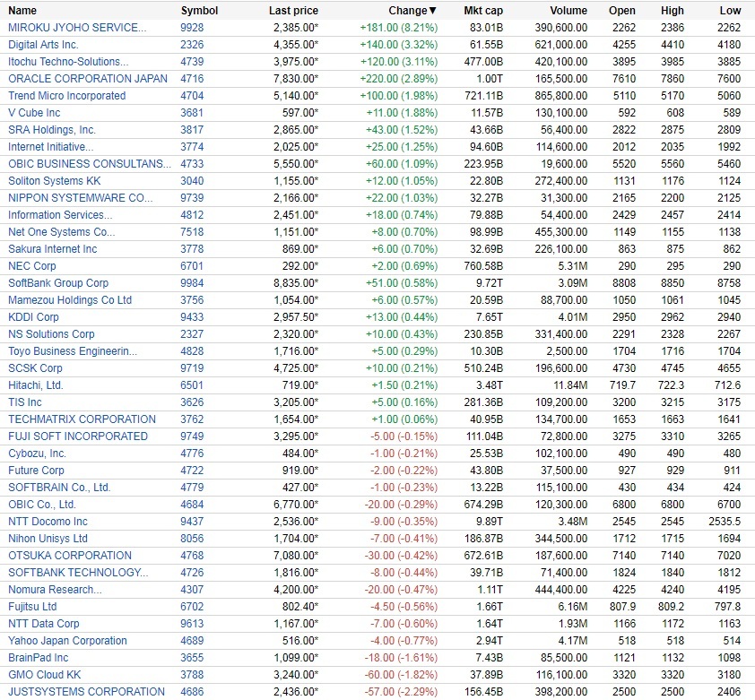Open JUSTSYSTEMS CORPORATION link
The height and width of the screenshot is (700, 755).
click(x=86, y=692)
